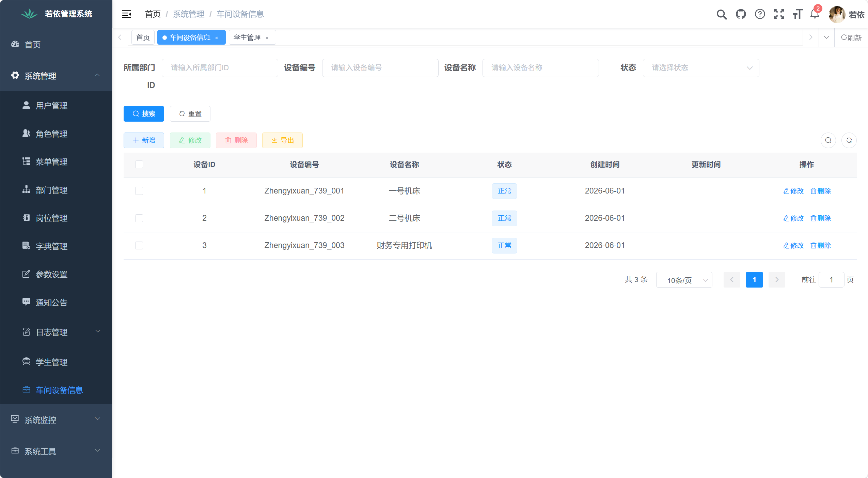This screenshot has width=868, height=478.
Task: Go to 首页 in the sidebar
Action: click(x=56, y=45)
